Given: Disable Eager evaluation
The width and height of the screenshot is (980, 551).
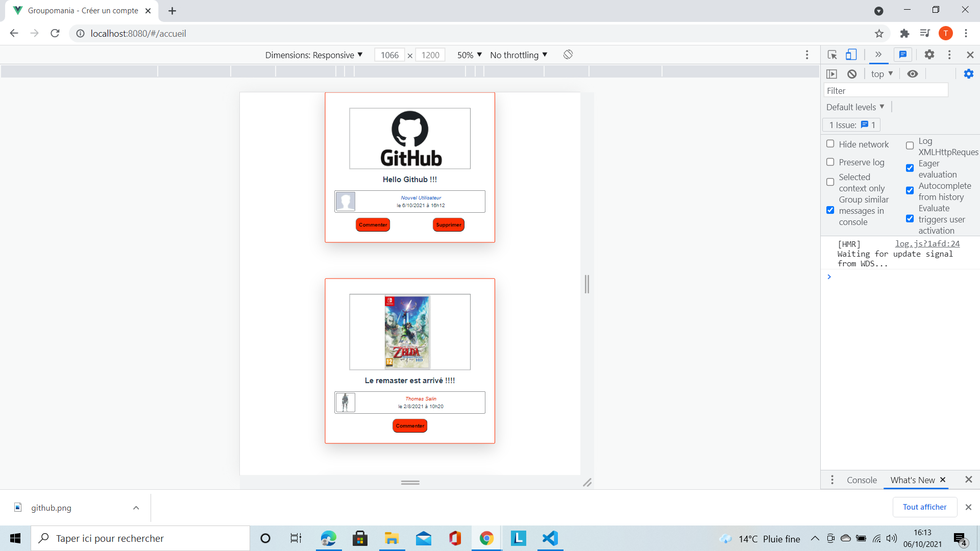Looking at the screenshot, I should 910,168.
